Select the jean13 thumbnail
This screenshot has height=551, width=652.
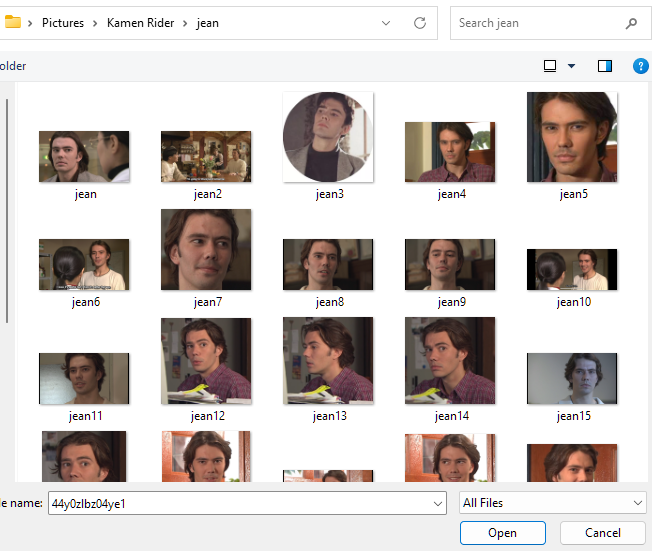328,361
